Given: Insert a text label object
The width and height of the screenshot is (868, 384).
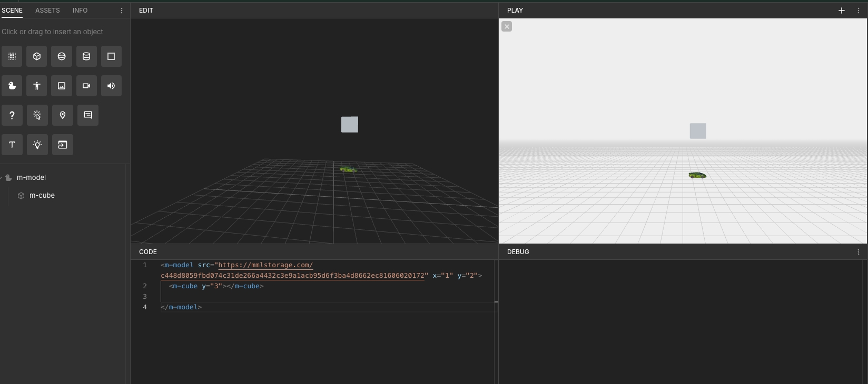Looking at the screenshot, I should [12, 145].
